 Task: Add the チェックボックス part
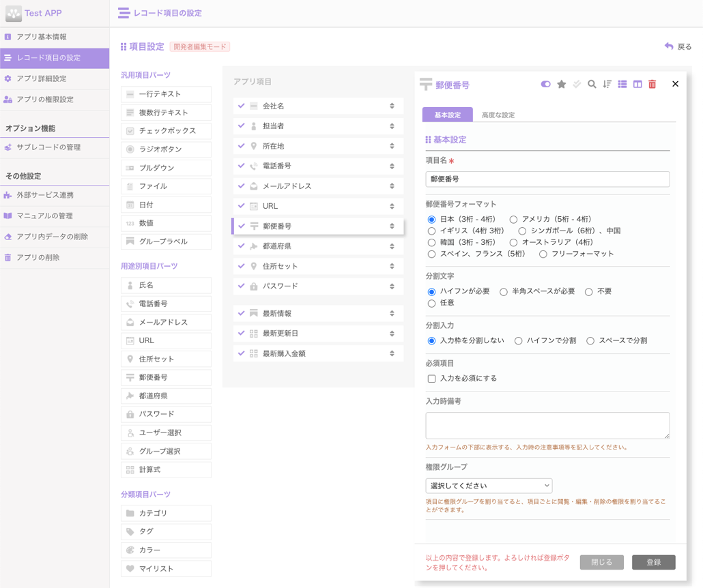click(166, 131)
